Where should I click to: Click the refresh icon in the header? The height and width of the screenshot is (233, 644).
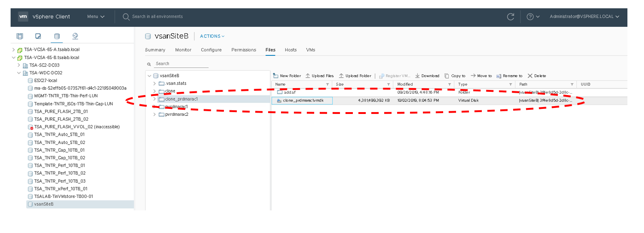[x=510, y=17]
